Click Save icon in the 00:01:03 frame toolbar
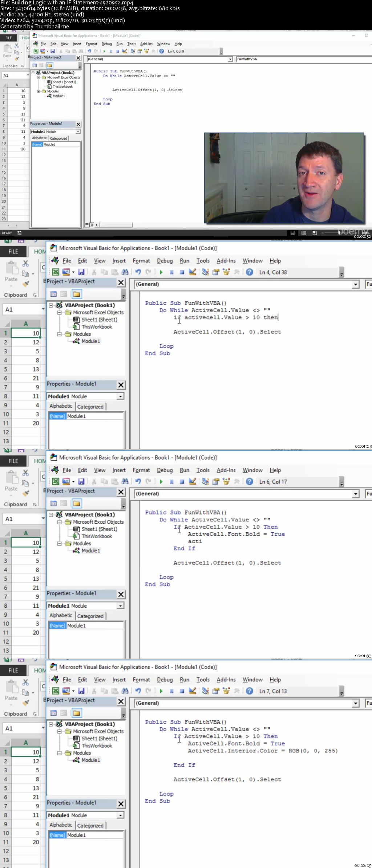 click(81, 272)
